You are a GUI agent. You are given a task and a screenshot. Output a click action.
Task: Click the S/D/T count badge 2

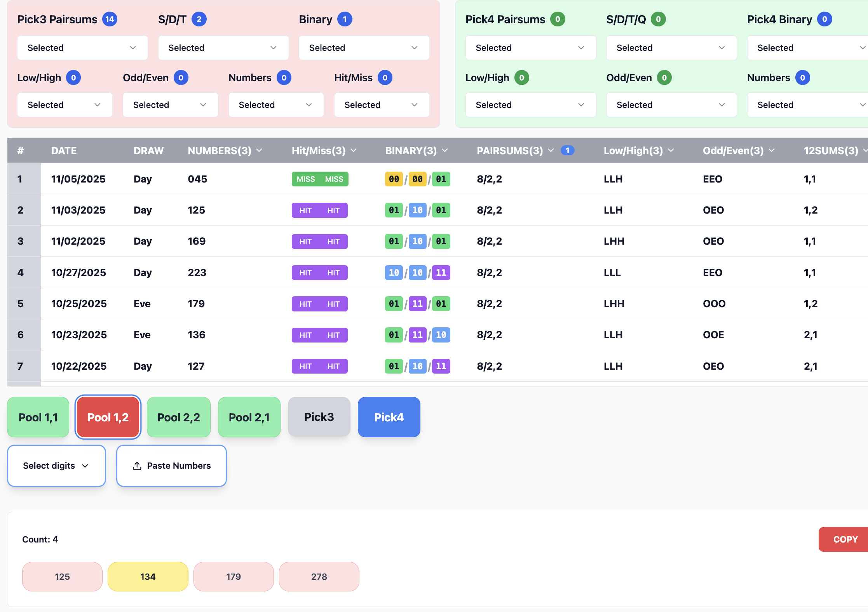tap(199, 19)
